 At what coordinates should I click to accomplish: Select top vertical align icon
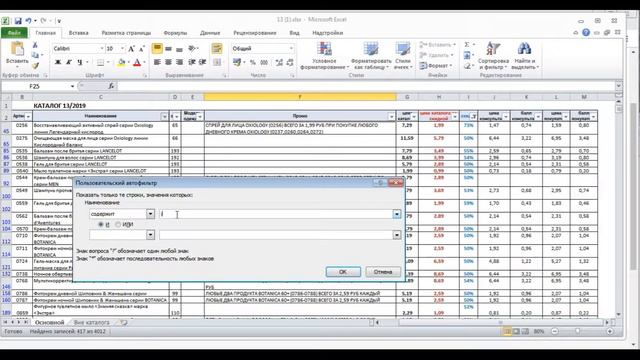(157, 49)
